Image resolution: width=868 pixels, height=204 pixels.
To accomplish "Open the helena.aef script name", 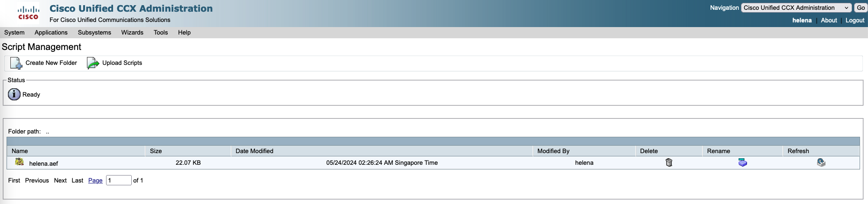I will coord(43,163).
